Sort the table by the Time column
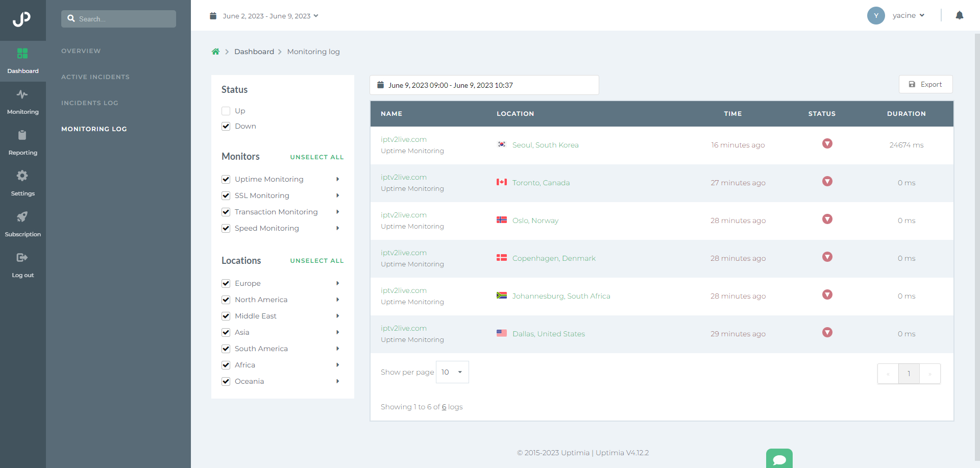 tap(733, 114)
